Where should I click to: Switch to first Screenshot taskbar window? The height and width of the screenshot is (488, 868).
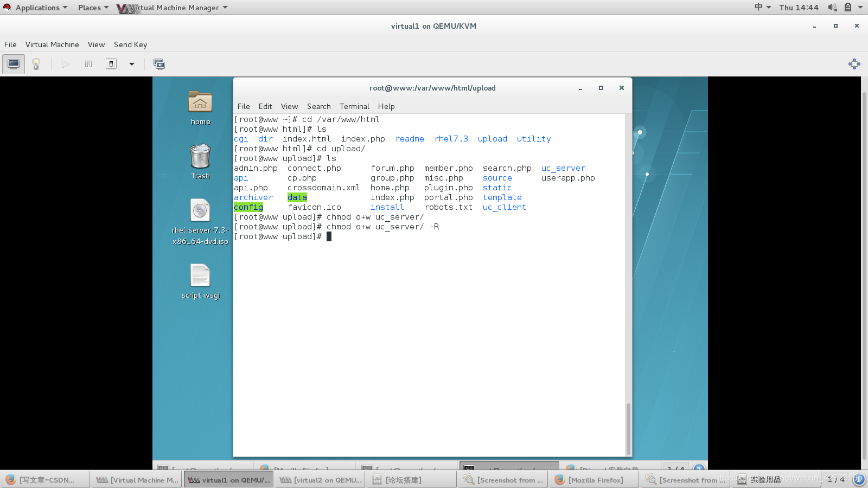[502, 480]
